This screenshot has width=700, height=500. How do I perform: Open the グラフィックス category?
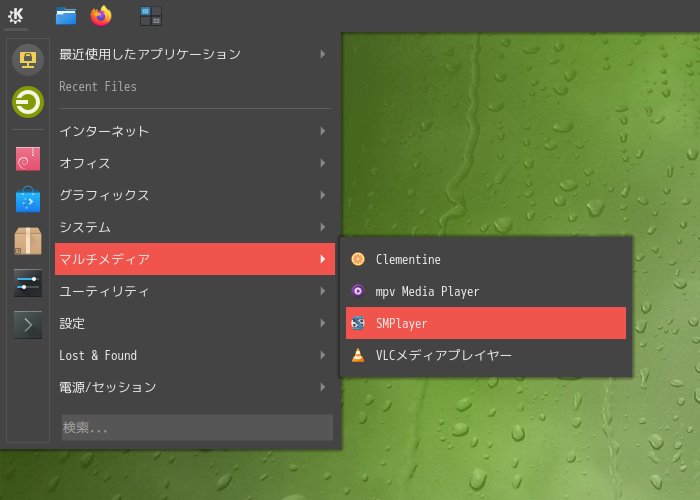pyautogui.click(x=195, y=195)
